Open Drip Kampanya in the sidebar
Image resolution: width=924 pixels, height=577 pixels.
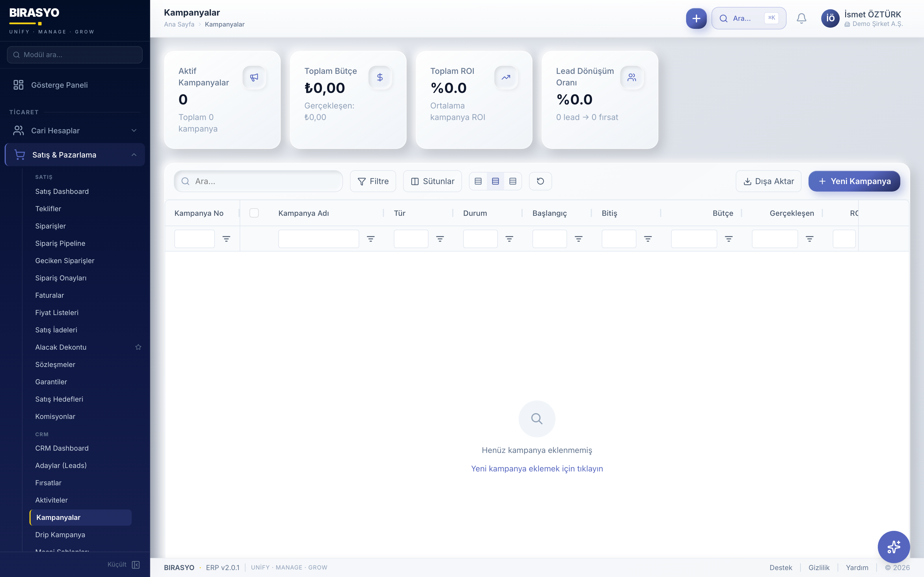point(60,535)
